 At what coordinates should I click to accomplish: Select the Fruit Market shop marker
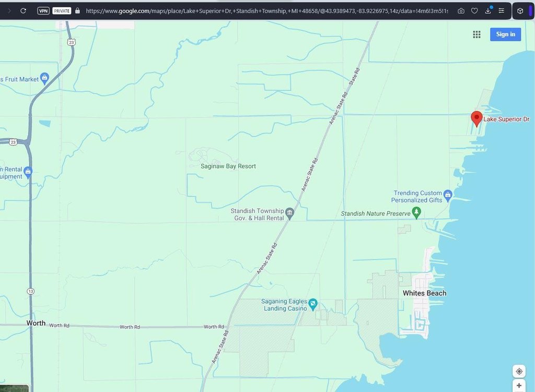pyautogui.click(x=44, y=78)
